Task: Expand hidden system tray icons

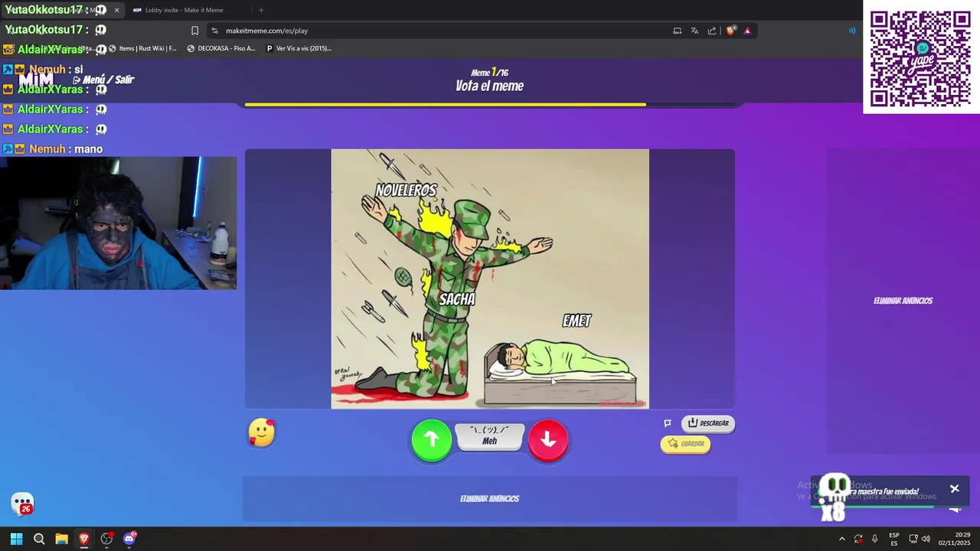Action: click(x=841, y=539)
